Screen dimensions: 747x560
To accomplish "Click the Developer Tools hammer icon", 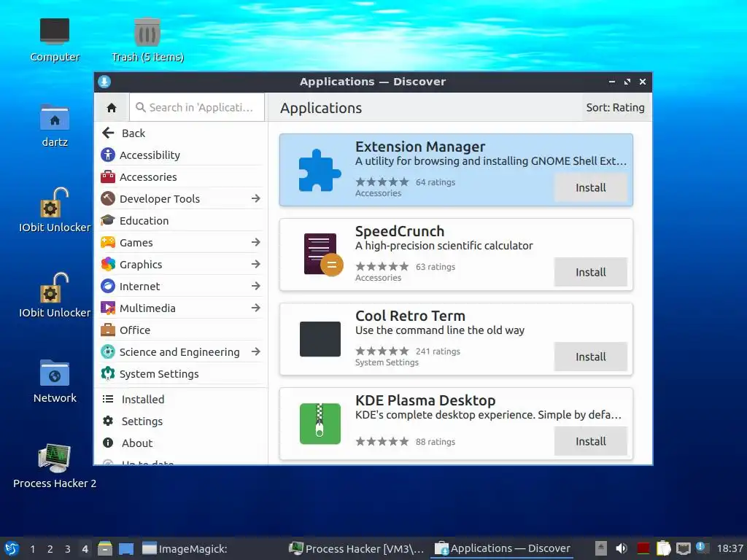I will click(x=108, y=198).
